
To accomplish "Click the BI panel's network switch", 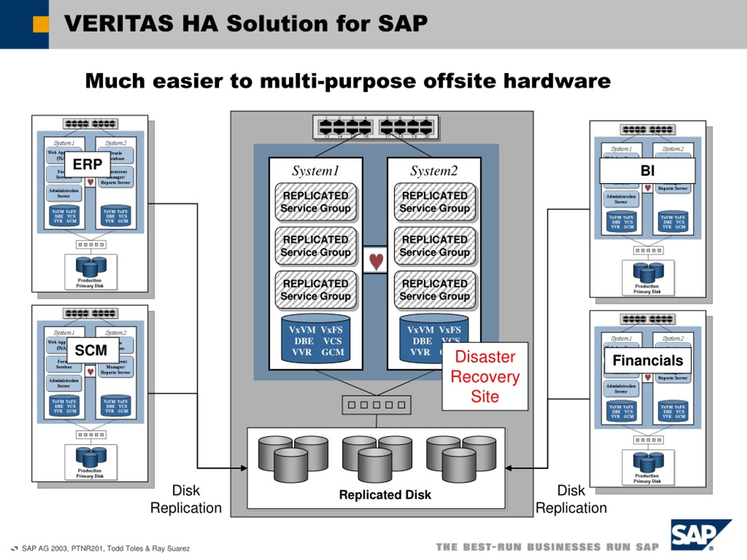I will tap(648, 129).
